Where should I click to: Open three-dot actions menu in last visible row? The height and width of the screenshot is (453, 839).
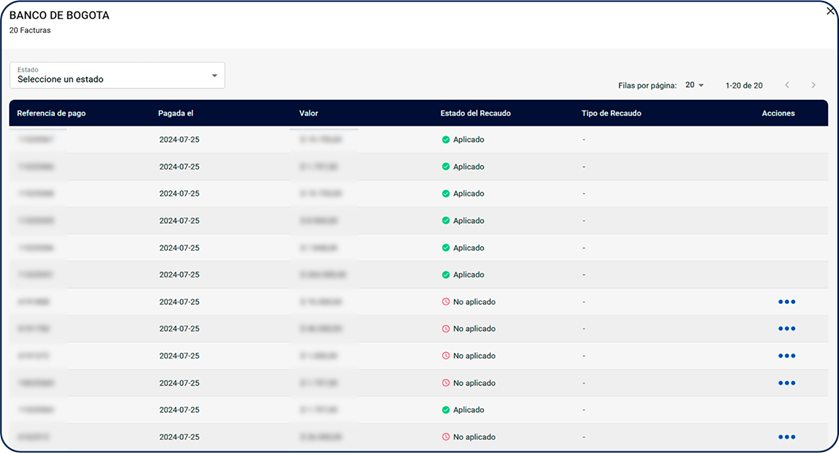[x=786, y=437]
